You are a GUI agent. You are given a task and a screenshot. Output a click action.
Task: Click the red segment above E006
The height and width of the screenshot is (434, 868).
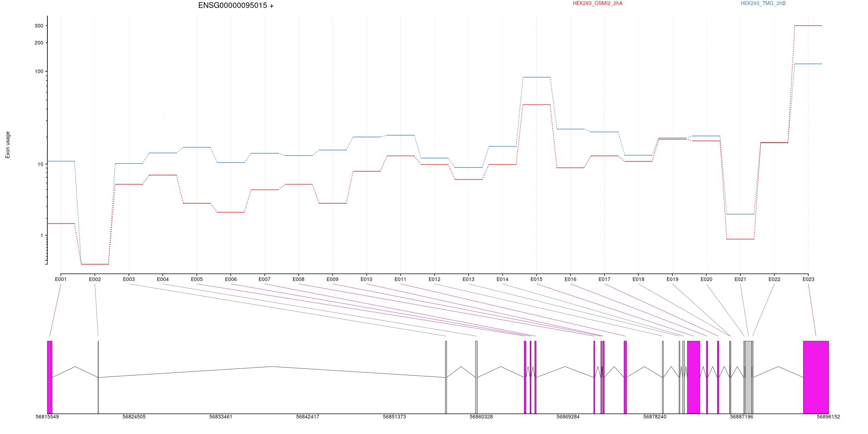pyautogui.click(x=231, y=212)
